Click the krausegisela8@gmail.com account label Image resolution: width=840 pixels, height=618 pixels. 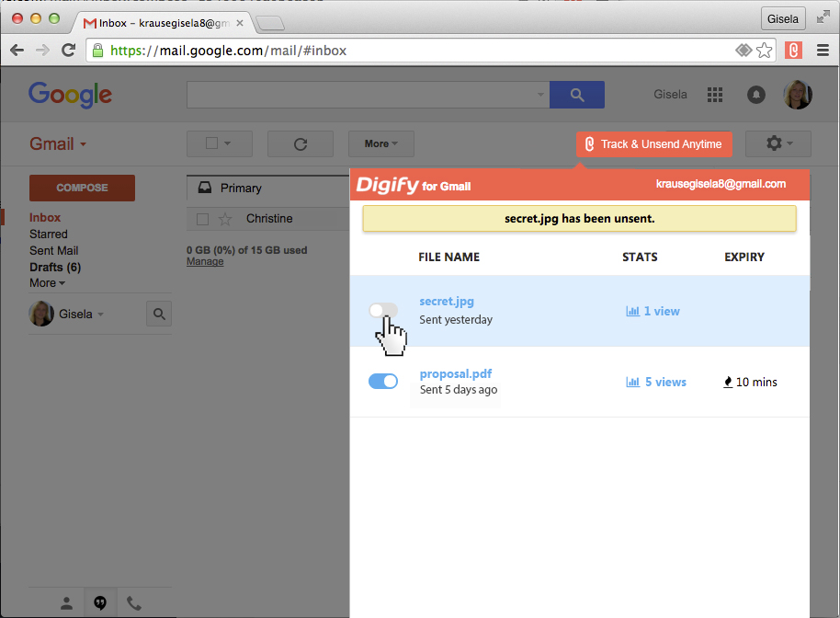pyautogui.click(x=721, y=184)
